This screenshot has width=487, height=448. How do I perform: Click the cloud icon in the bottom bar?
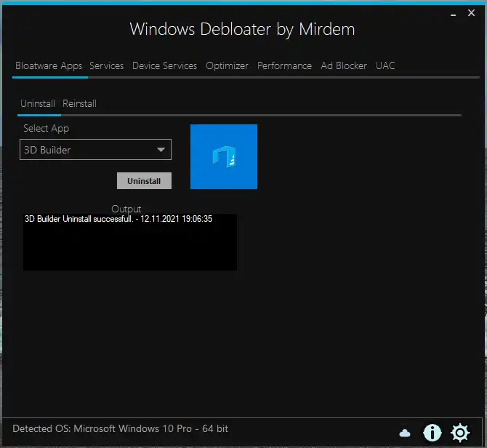click(x=404, y=433)
